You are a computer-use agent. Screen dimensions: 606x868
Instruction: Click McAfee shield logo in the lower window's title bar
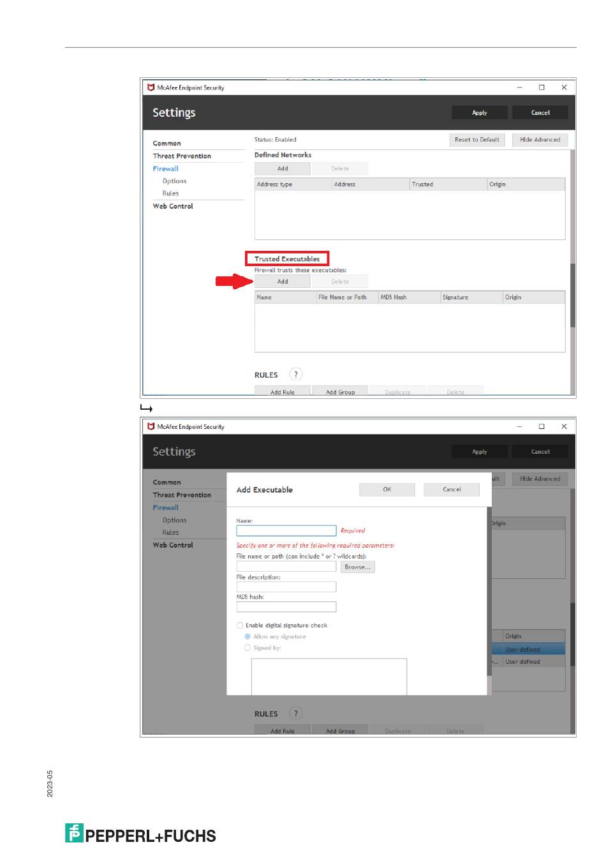click(151, 426)
